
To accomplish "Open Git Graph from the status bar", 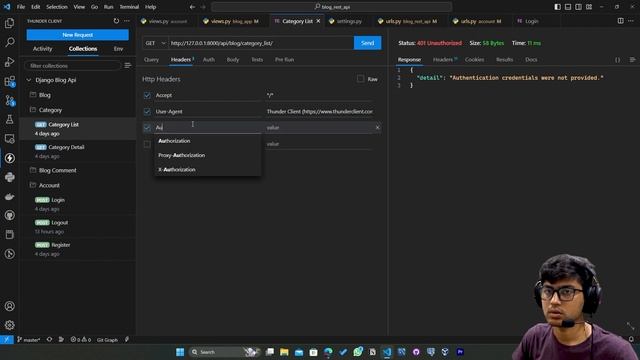I will [x=107, y=340].
